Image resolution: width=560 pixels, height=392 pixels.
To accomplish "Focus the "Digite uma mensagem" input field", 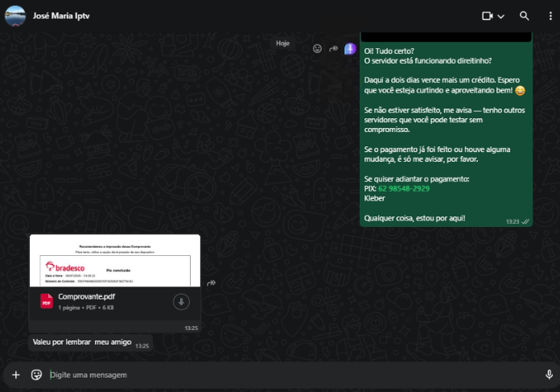I will pyautogui.click(x=293, y=375).
